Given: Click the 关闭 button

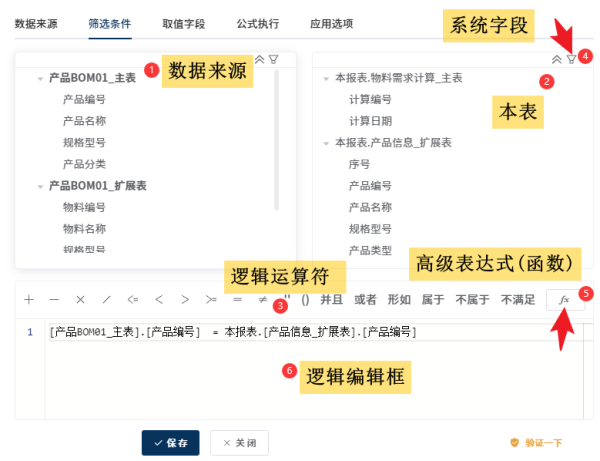Looking at the screenshot, I should (240, 443).
